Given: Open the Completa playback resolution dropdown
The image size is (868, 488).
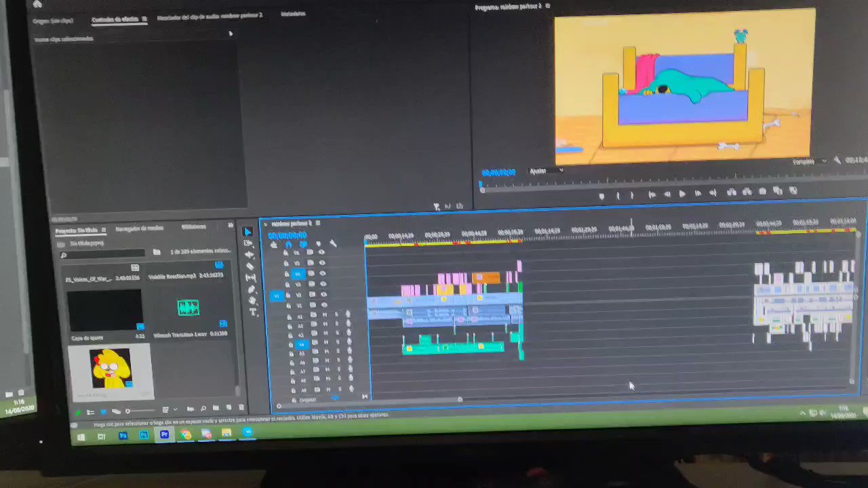Looking at the screenshot, I should (x=810, y=162).
